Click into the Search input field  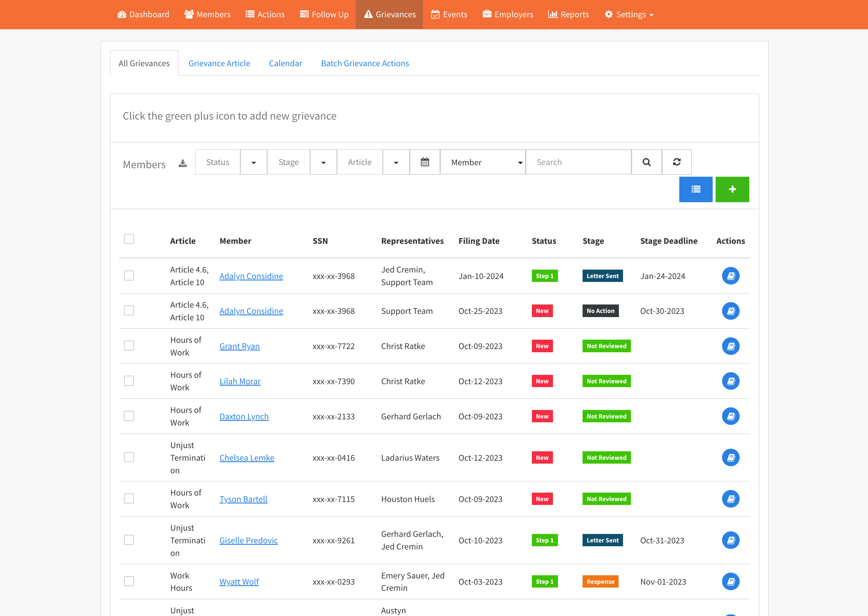pyautogui.click(x=578, y=162)
